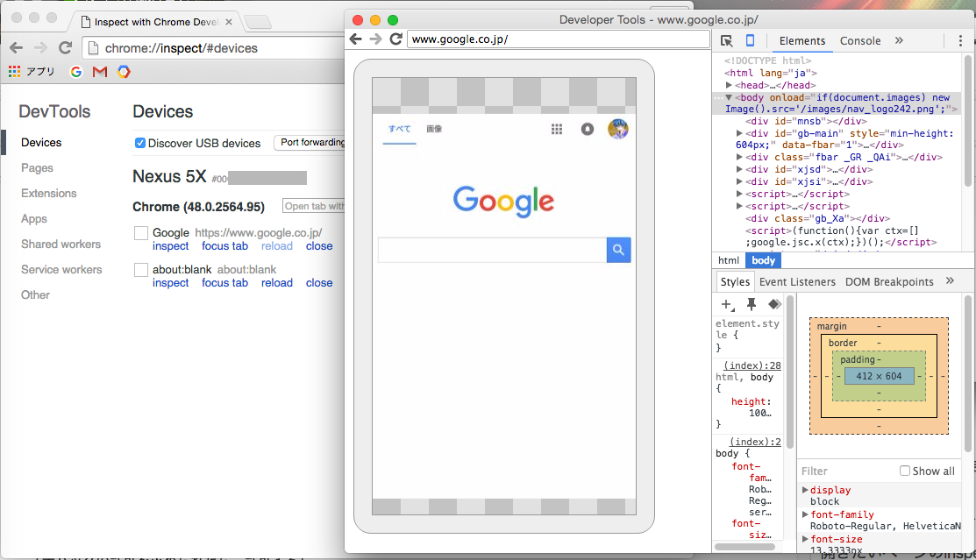Open the DOM Breakpoints tab
The width and height of the screenshot is (976, 560).
point(889,282)
